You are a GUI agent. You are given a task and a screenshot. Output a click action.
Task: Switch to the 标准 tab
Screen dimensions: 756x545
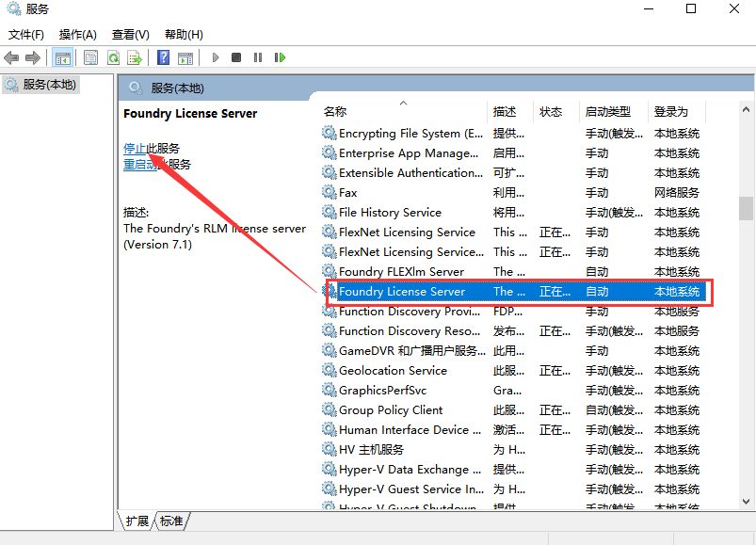[171, 521]
